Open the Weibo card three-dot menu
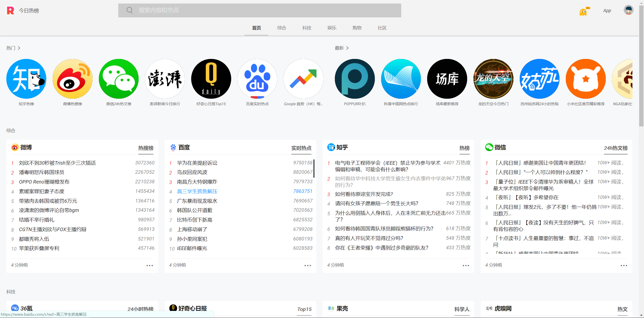Viewport: 644px width, 318px height. (150, 265)
